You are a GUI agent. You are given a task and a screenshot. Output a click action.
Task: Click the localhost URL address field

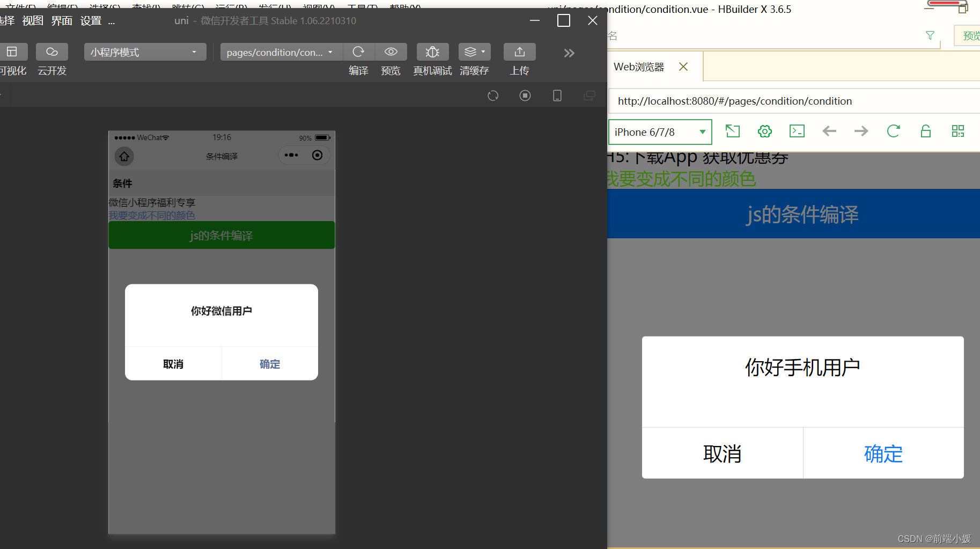tap(794, 101)
